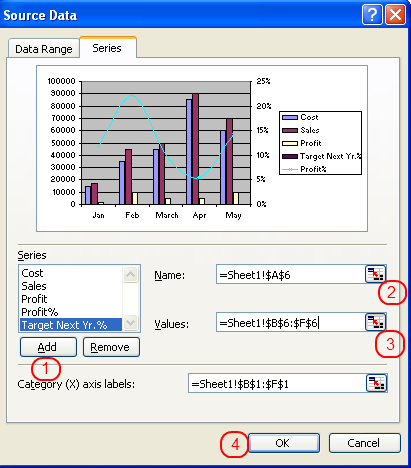Click the series list scroll down arrow

click(x=130, y=322)
